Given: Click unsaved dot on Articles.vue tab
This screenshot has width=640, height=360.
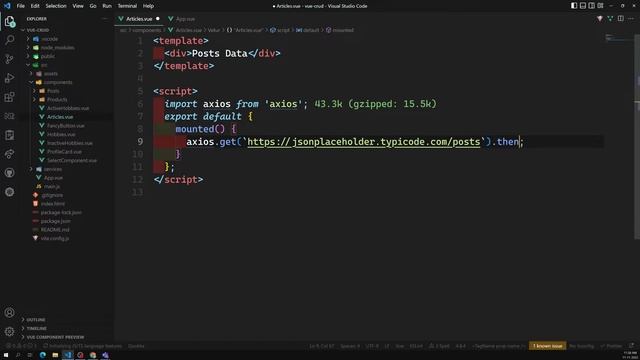Looking at the screenshot, I should point(158,19).
